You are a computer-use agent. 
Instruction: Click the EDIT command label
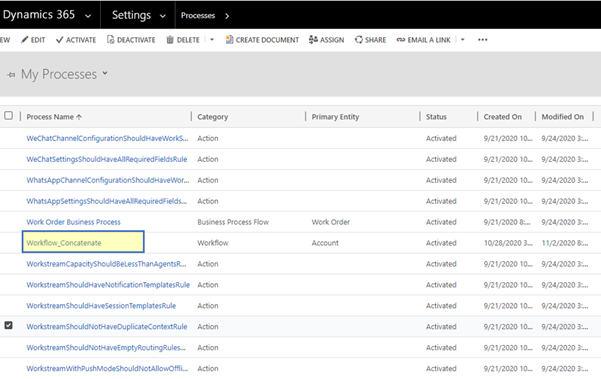[x=38, y=40]
